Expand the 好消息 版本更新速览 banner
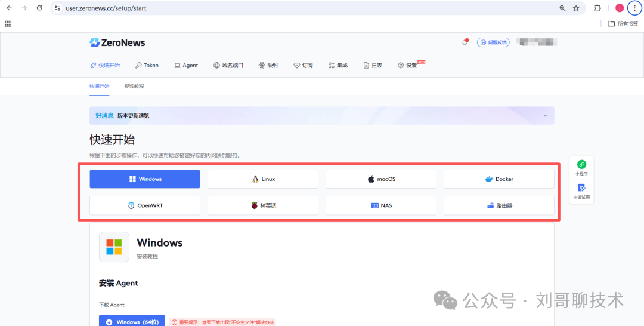The width and height of the screenshot is (644, 326). 544,115
